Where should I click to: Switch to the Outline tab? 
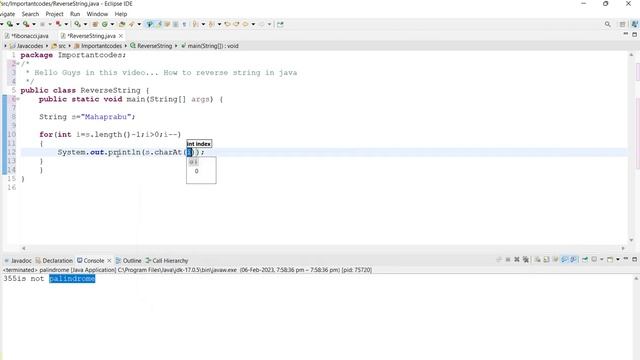click(x=129, y=260)
